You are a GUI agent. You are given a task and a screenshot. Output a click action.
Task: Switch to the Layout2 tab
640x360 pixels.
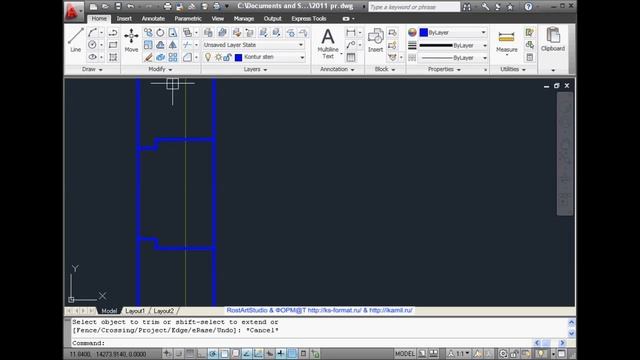click(163, 311)
